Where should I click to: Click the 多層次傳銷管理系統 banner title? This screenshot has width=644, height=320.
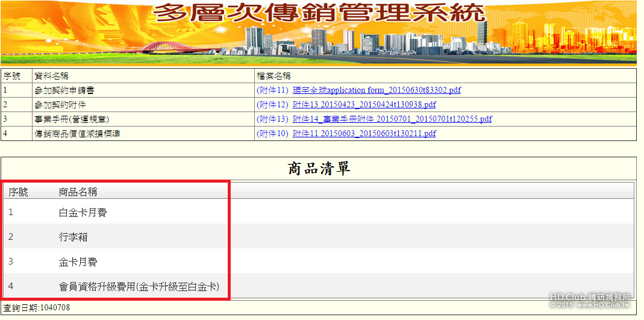pyautogui.click(x=320, y=13)
